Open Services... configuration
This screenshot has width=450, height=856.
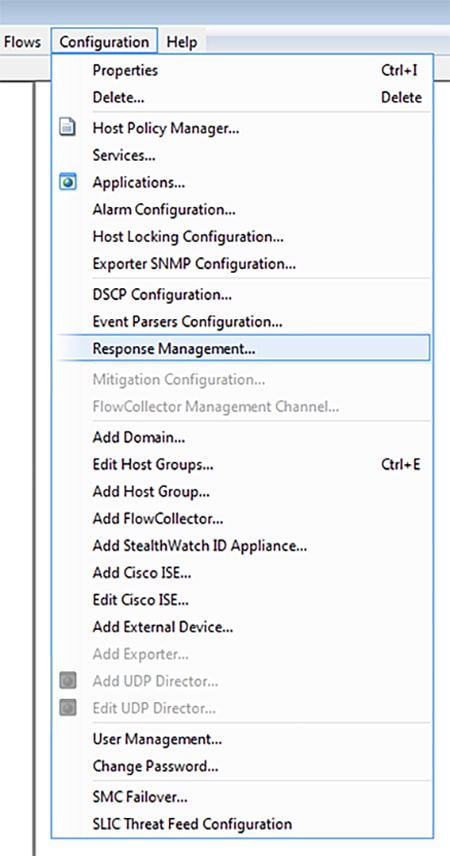(x=243, y=156)
